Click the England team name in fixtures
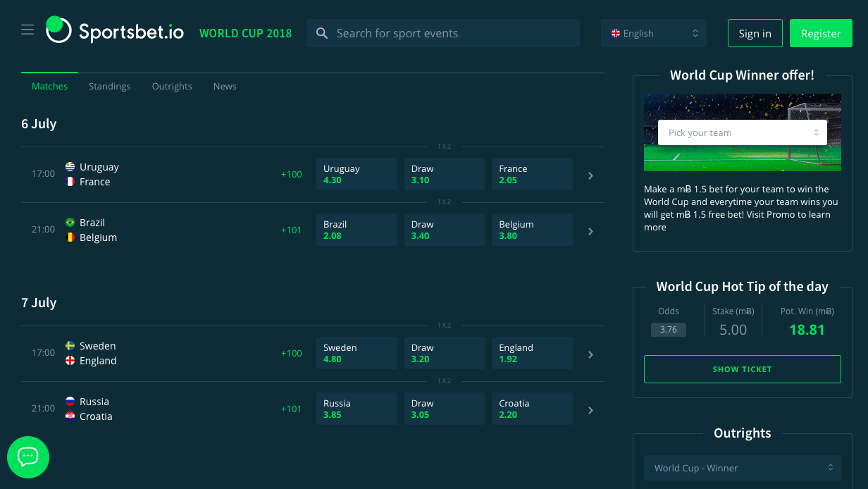868x489 pixels. coord(98,361)
